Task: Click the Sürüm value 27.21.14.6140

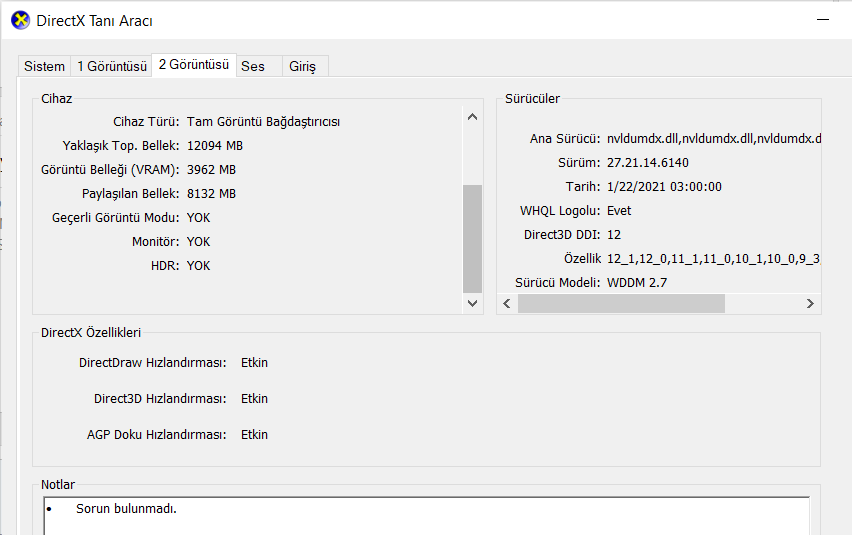Action: (647, 163)
